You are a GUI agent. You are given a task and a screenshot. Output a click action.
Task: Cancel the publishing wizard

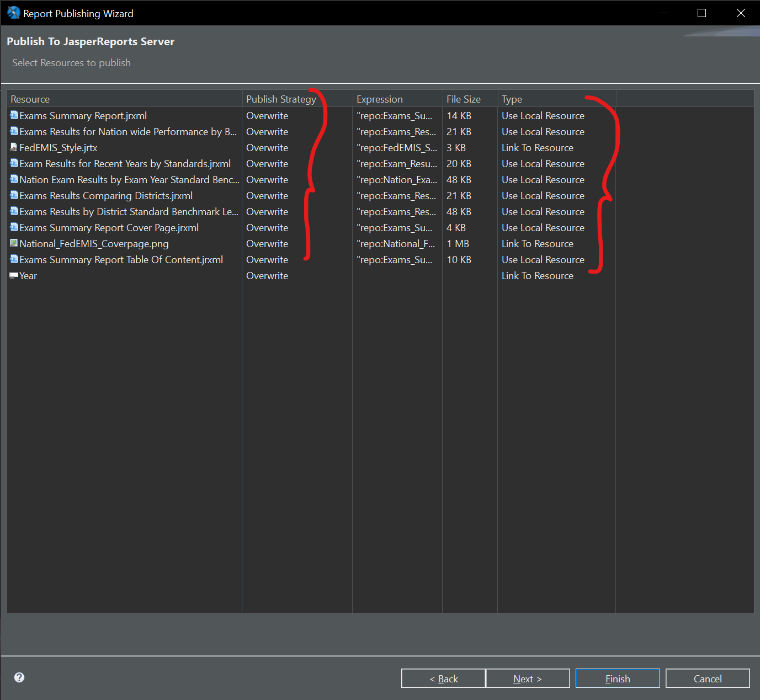click(707, 678)
